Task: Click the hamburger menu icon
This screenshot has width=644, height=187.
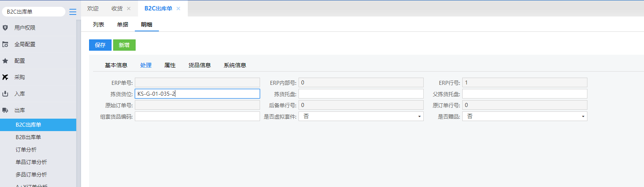Action: pos(73,12)
